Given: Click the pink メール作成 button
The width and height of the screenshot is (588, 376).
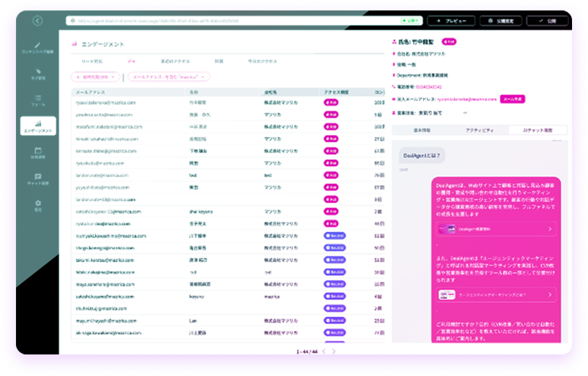Looking at the screenshot, I should (x=512, y=99).
